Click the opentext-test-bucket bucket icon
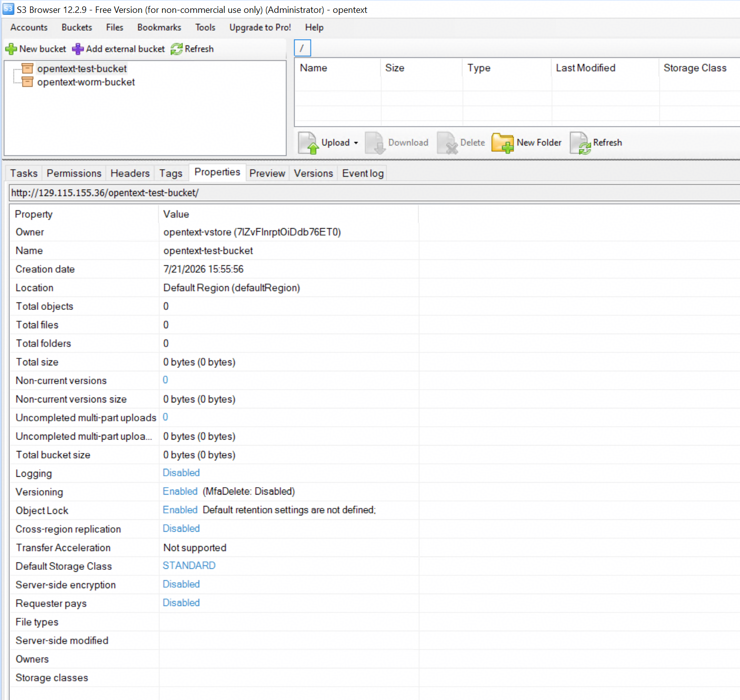 28,68
